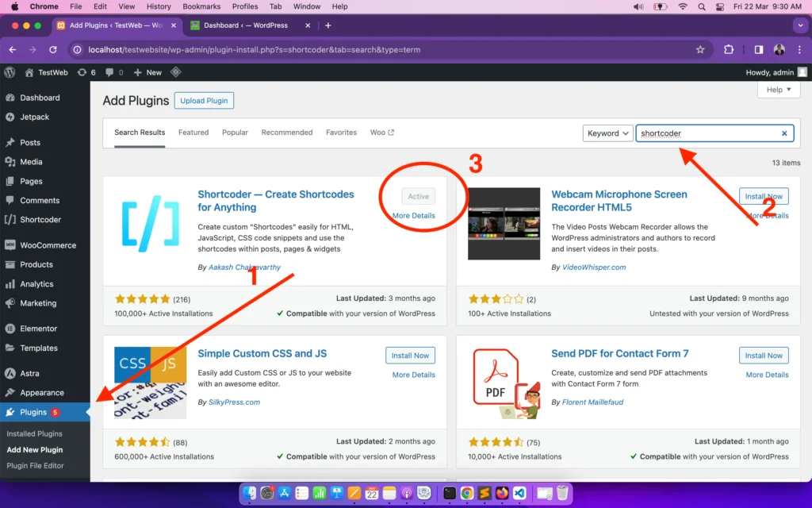The image size is (812, 508).
Task: Click the diamond-shaped icon in the admin bar
Action: (175, 72)
